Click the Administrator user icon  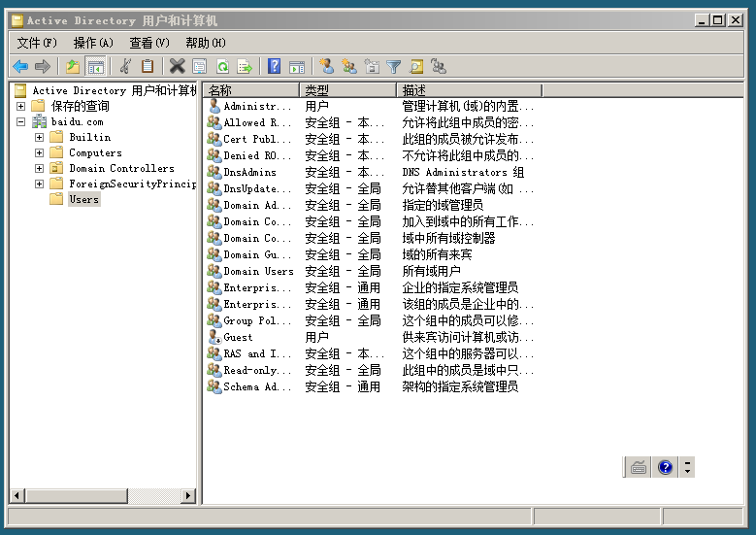click(214, 106)
